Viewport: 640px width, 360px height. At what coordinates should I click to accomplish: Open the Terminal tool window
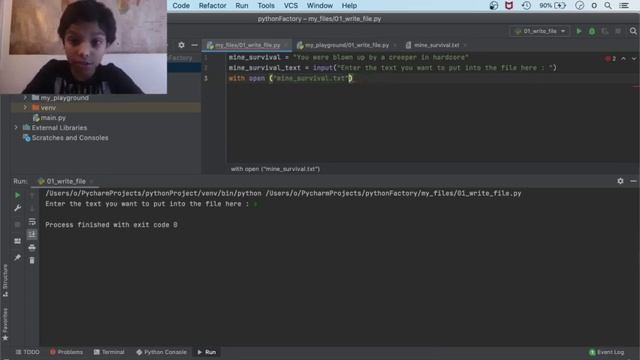click(109, 352)
